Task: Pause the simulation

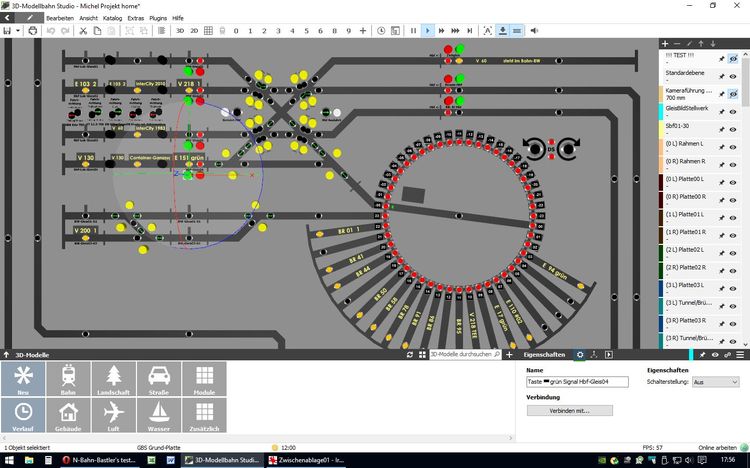Action: [x=412, y=31]
